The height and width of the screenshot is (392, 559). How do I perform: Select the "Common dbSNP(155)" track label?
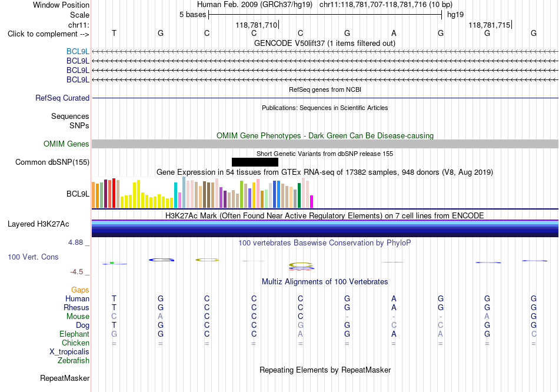(52, 162)
